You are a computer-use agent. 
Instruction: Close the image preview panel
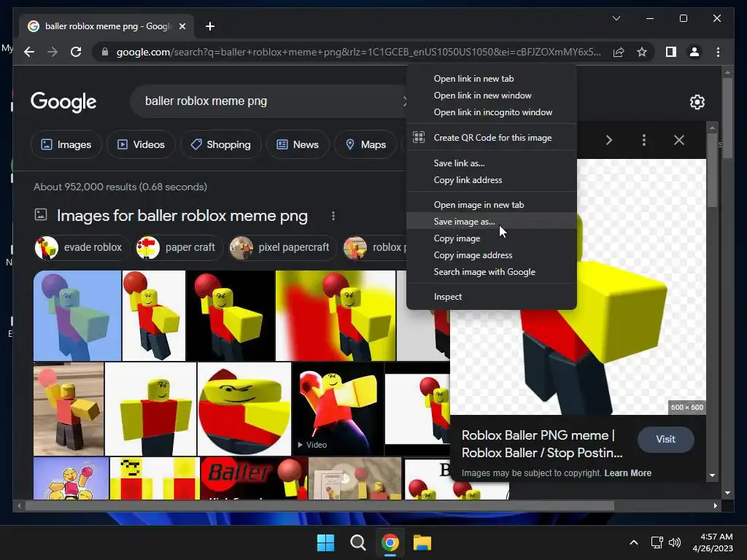pyautogui.click(x=679, y=140)
